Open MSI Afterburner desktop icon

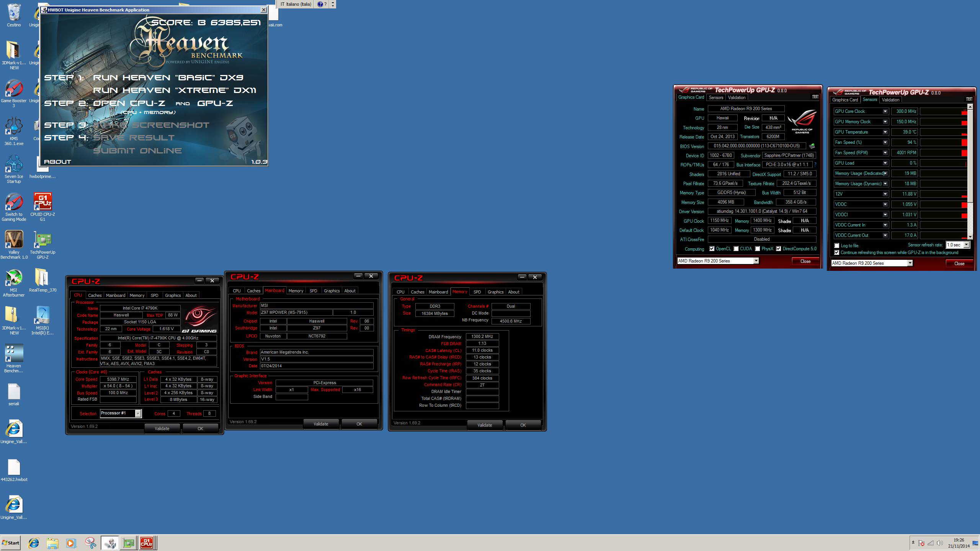14,283
